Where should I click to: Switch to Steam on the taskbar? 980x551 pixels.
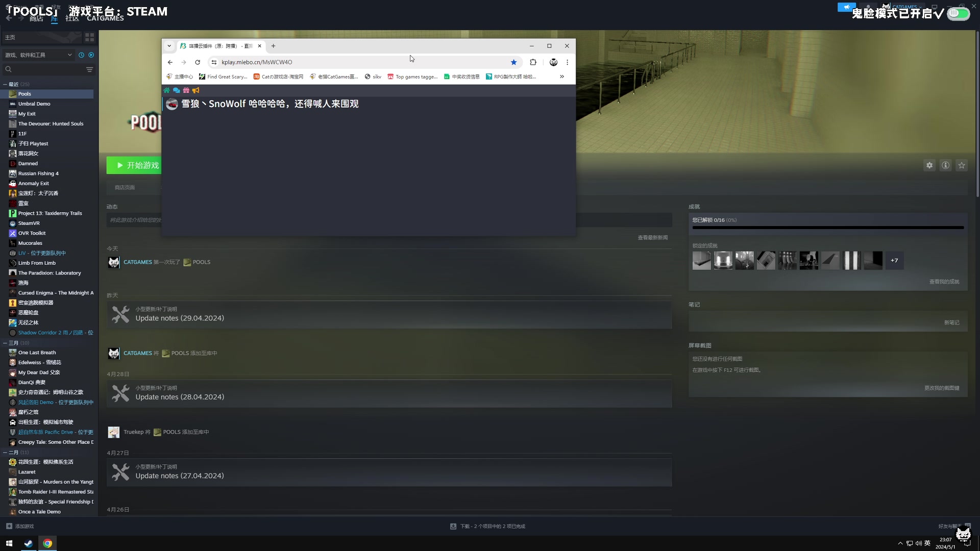tap(29, 543)
